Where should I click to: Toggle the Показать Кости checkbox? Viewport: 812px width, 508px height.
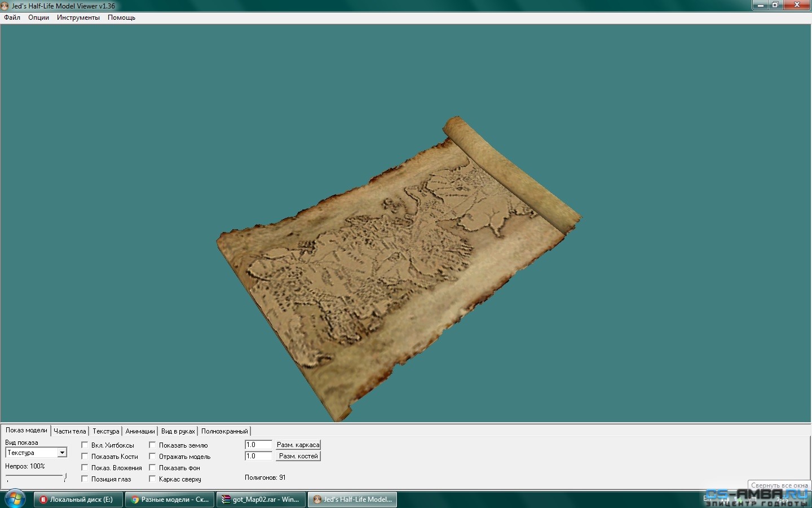[x=85, y=457]
